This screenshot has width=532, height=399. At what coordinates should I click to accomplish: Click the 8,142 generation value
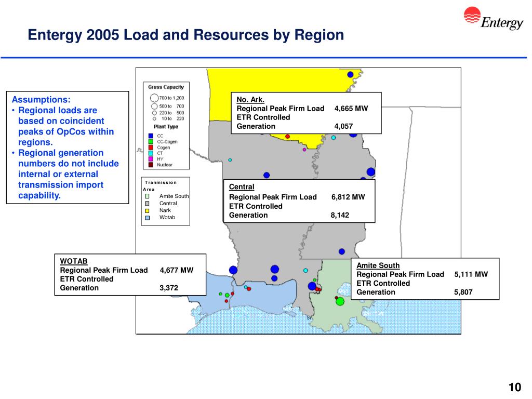point(340,215)
